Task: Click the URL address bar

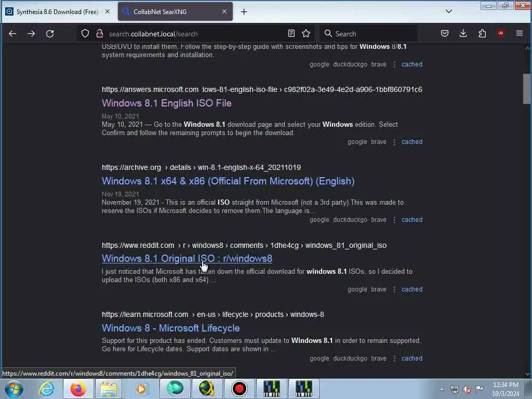Action: (x=195, y=34)
